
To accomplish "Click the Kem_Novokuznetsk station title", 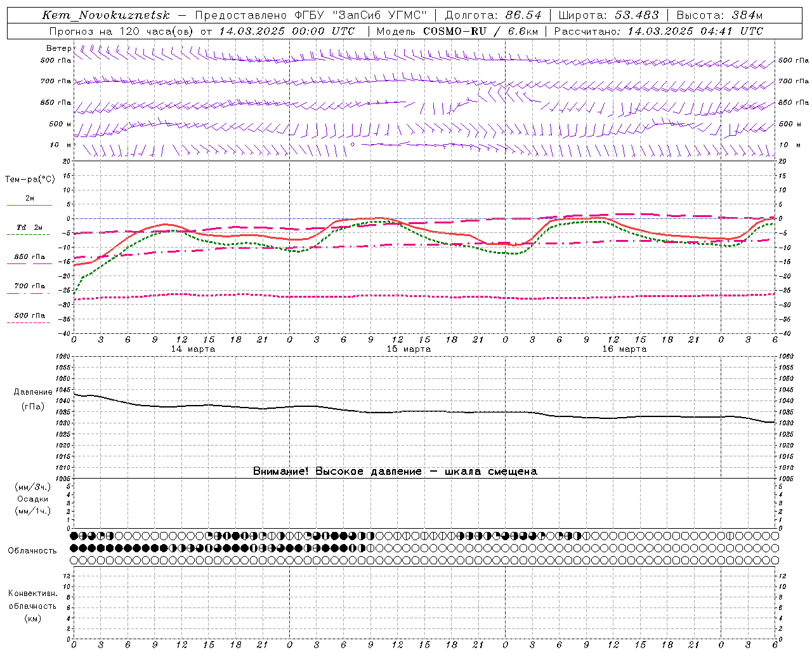I will tap(106, 15).
